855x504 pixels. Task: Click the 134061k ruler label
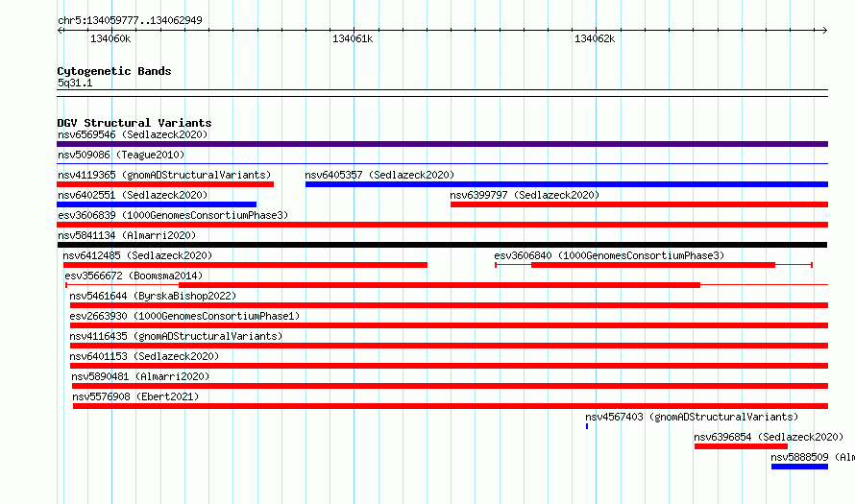point(353,38)
